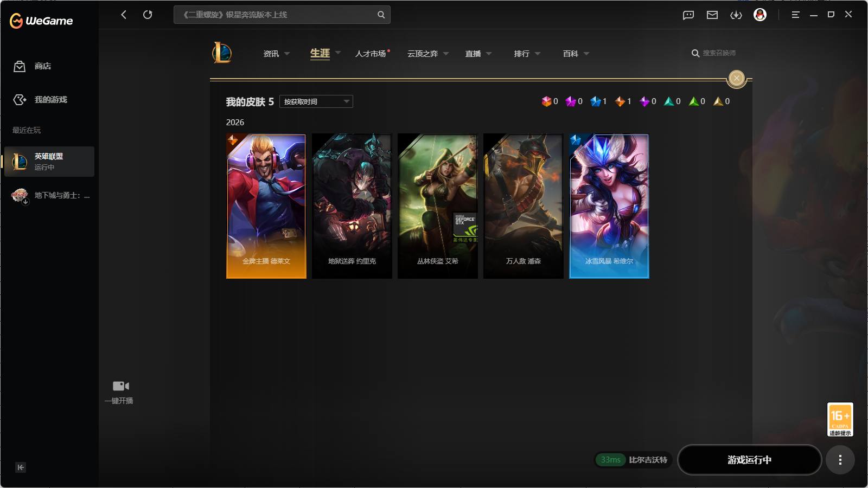The height and width of the screenshot is (488, 868).
Task: Open the mail inbox icon
Action: [x=712, y=15]
